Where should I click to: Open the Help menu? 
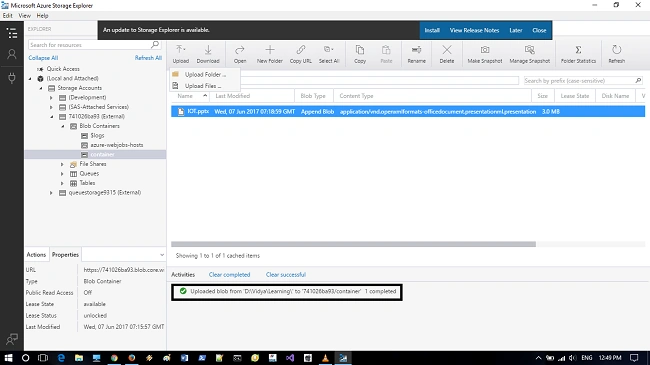[x=42, y=15]
